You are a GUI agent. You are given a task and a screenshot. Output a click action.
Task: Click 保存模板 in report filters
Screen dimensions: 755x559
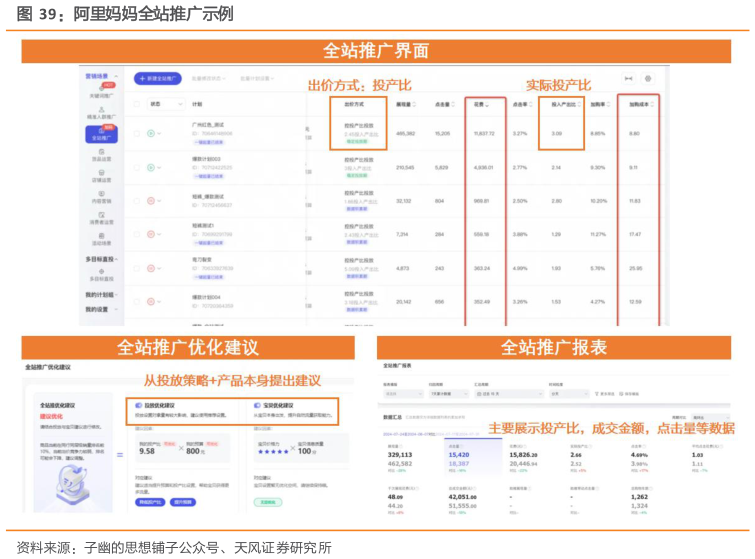[629, 394]
